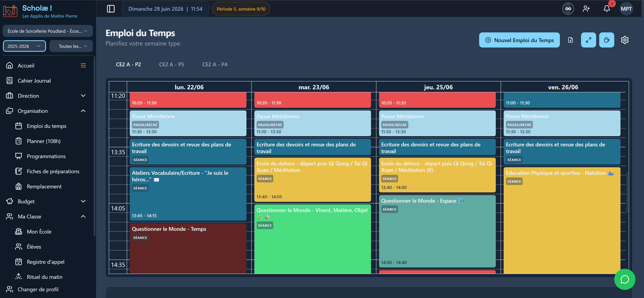Viewport: 644px width, 298px height.
Task: Toggle the sidebar panel icon
Action: click(110, 9)
